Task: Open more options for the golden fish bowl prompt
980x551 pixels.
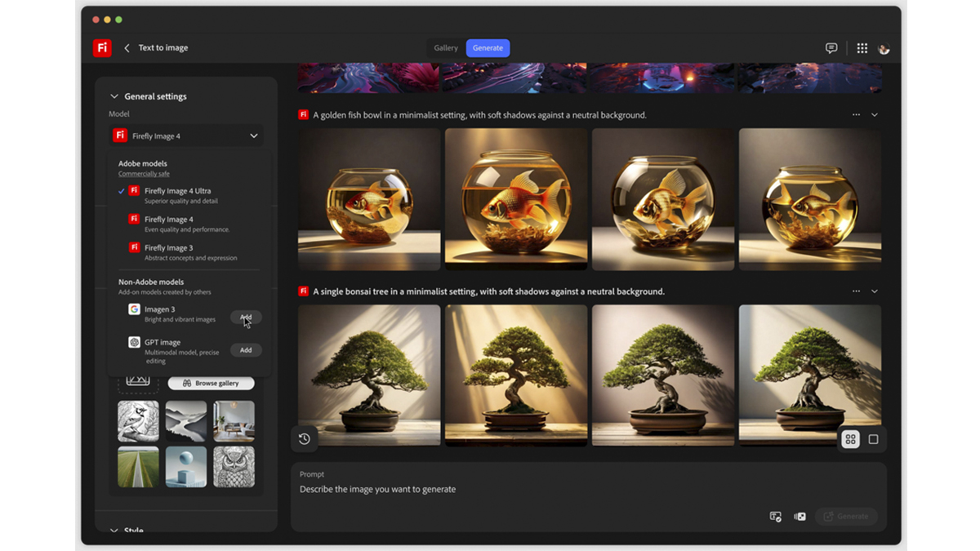Action: point(856,115)
